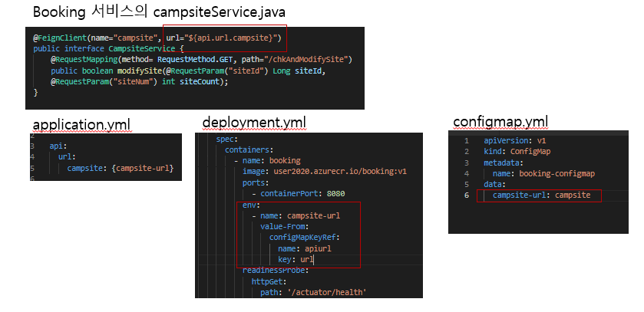Viewport: 644px width, 312px height.
Task: Click the 'public boolean modifySite' code line
Action: pyautogui.click(x=188, y=71)
